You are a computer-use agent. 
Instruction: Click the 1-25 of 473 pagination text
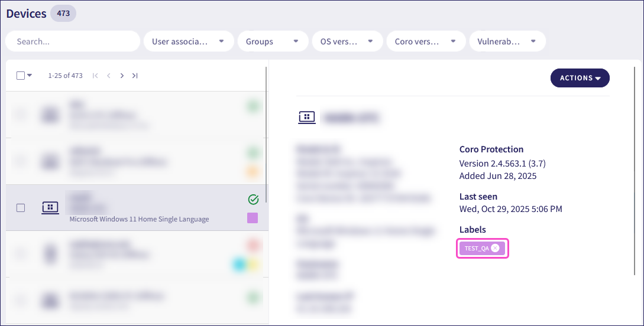click(x=65, y=76)
